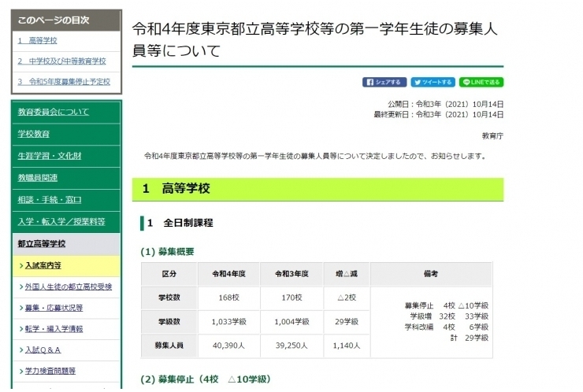583x392 pixels.
Task: Click table header 令和3年度
Action: coord(291,274)
